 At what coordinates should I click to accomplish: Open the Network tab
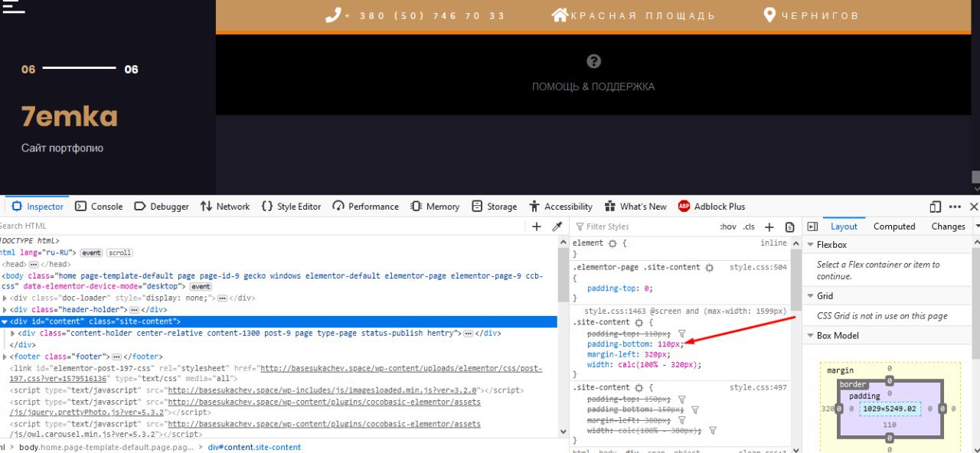225,207
